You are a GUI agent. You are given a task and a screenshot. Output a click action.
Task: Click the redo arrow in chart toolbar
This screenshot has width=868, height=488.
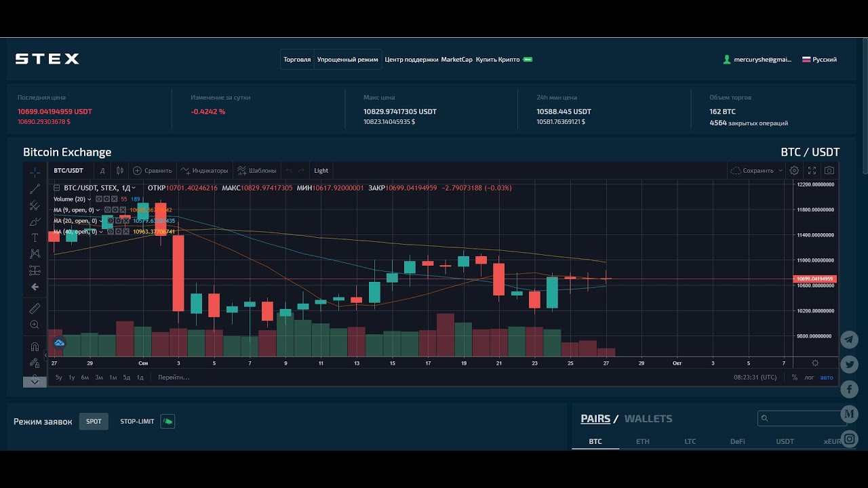pyautogui.click(x=301, y=171)
